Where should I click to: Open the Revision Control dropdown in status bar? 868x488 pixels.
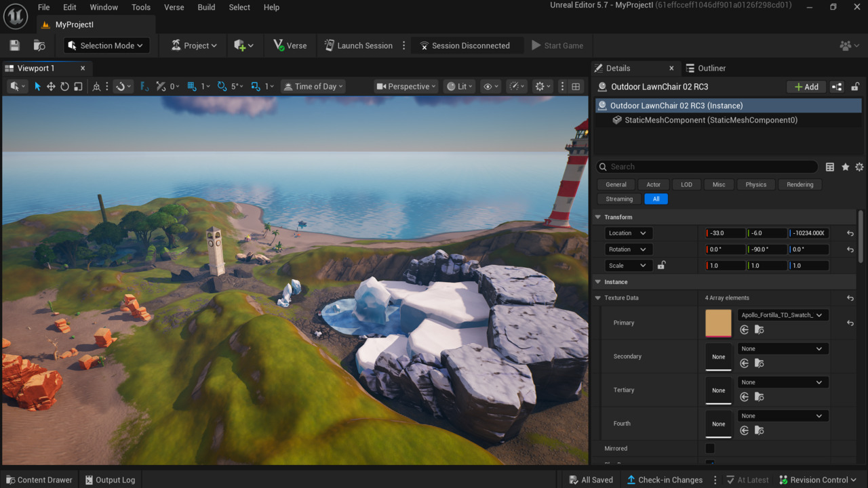[x=819, y=480]
